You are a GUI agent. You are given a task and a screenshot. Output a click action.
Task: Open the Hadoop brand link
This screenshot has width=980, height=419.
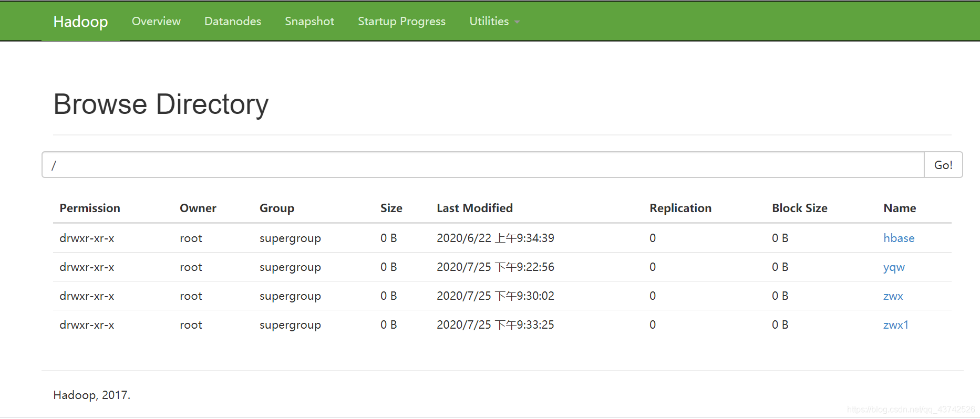[x=80, y=22]
